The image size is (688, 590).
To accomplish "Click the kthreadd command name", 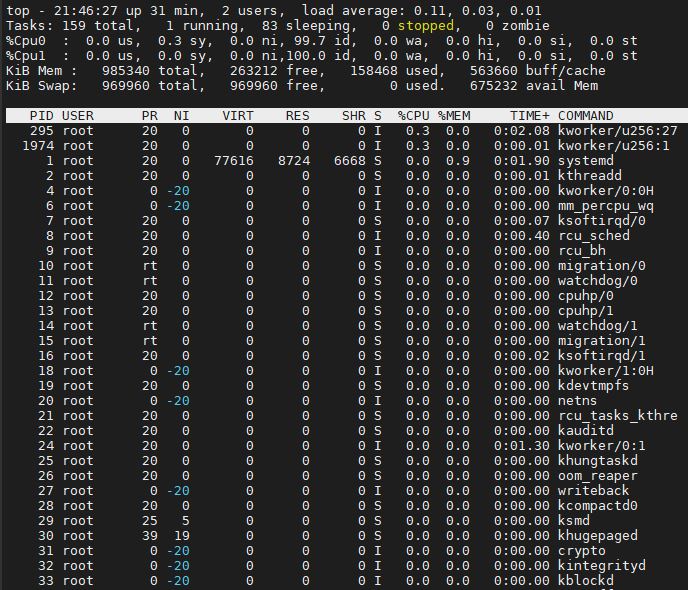I will point(590,176).
